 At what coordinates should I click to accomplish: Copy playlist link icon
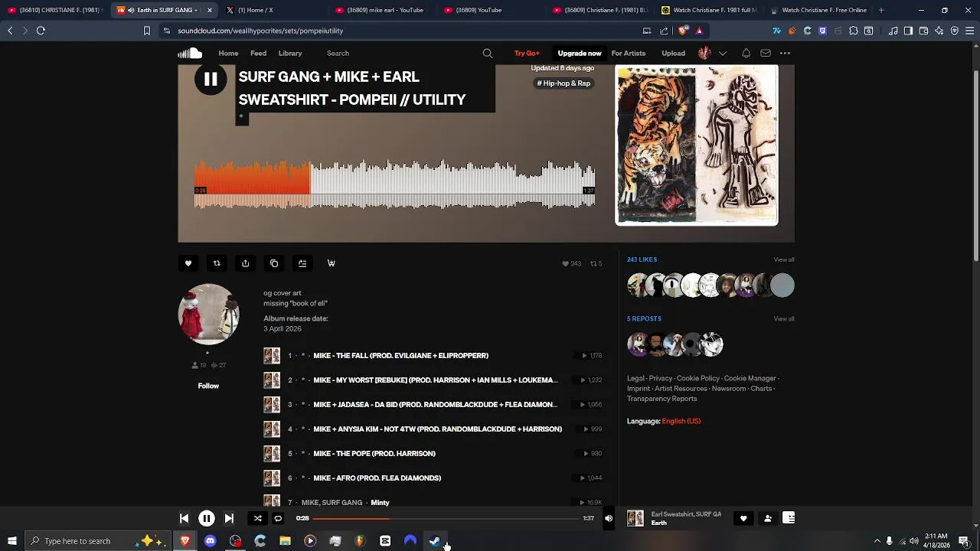click(x=274, y=263)
